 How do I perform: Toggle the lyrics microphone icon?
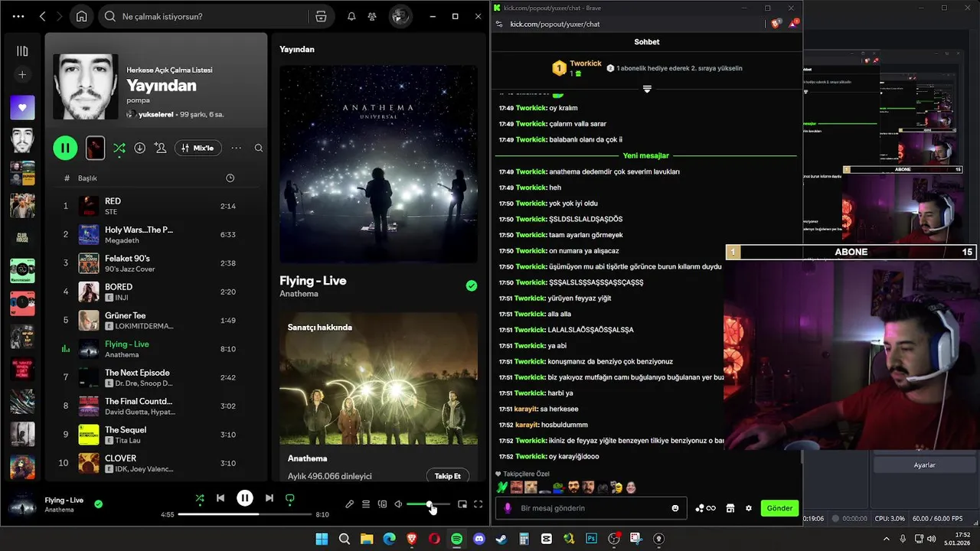pyautogui.click(x=349, y=504)
